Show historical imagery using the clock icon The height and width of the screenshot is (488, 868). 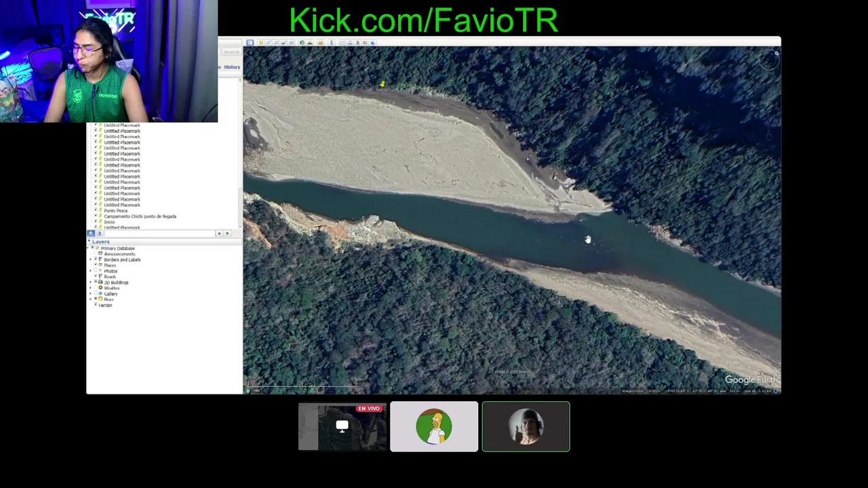click(302, 43)
